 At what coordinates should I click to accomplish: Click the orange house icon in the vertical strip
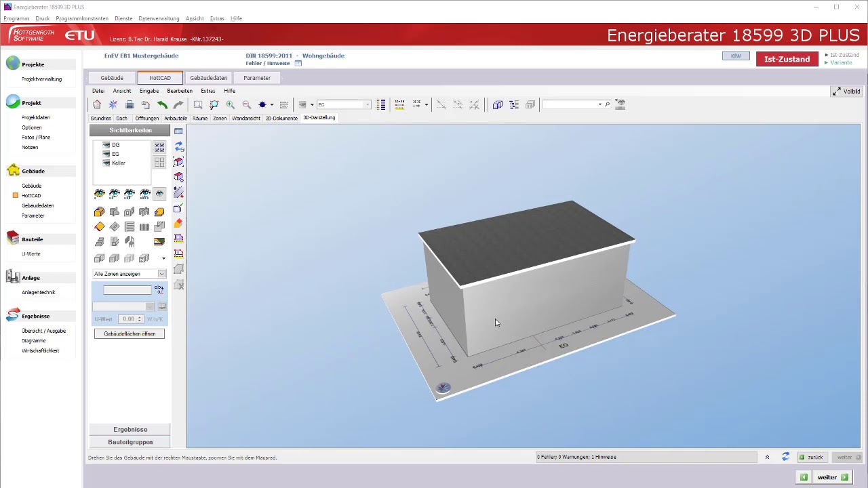(178, 223)
